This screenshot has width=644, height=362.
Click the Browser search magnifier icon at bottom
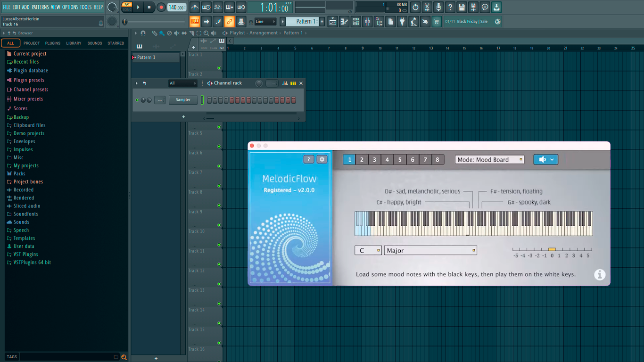pos(124,357)
